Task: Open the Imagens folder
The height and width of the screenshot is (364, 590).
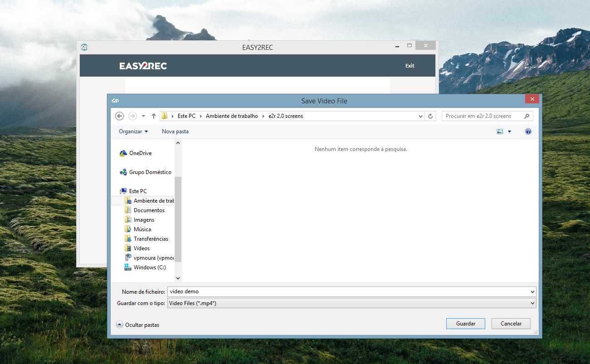Action: (140, 220)
